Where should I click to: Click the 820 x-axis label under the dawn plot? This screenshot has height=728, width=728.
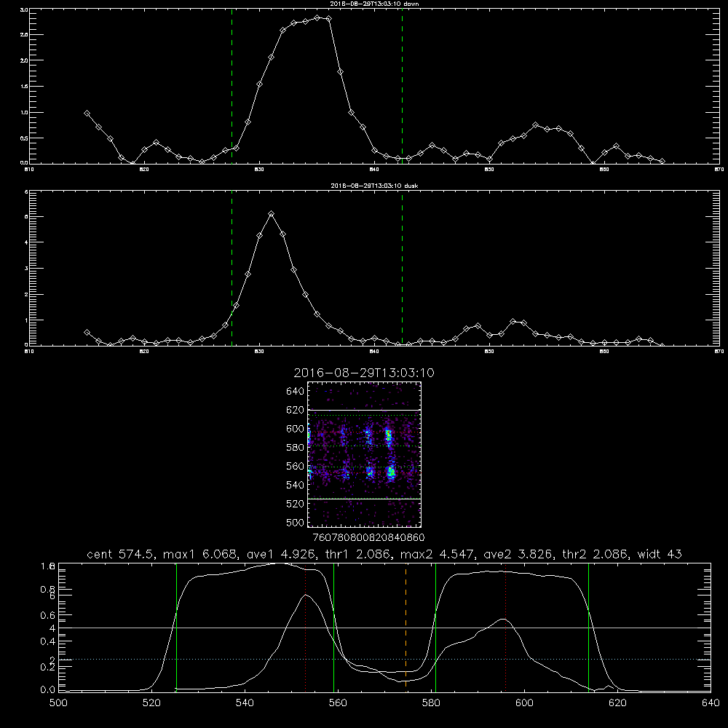point(144,170)
